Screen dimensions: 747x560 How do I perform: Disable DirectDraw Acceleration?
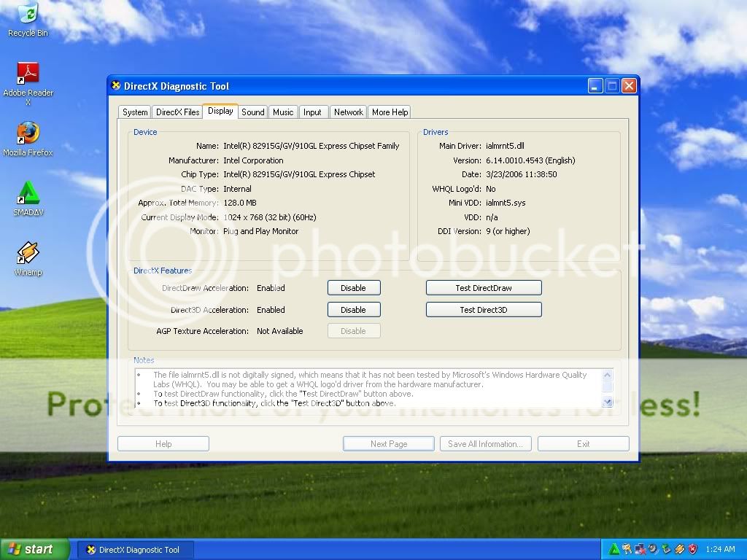click(354, 287)
